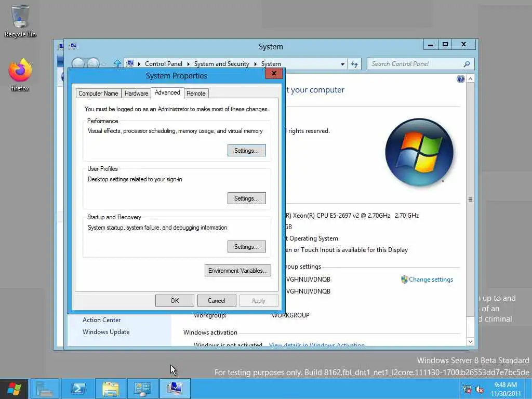Viewport: 532px width, 399px height.
Task: Select the Xeon CPU E5-2697 processor text
Action: click(352, 216)
